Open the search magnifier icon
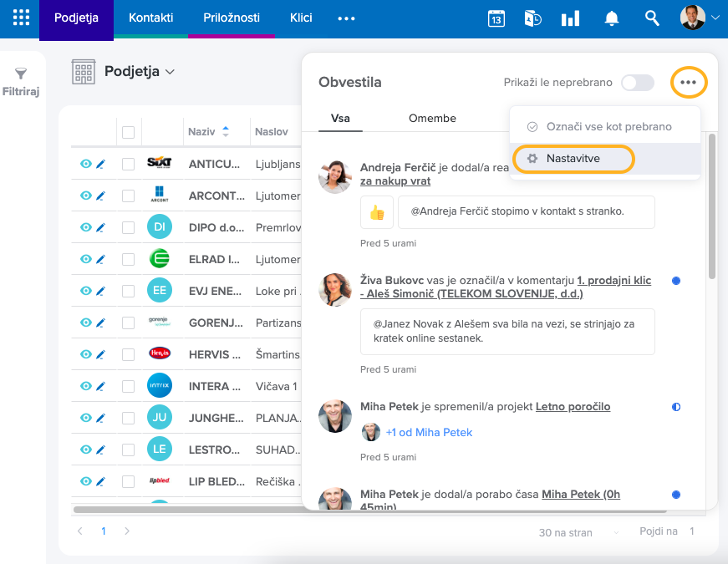The image size is (728, 564). coord(653,18)
